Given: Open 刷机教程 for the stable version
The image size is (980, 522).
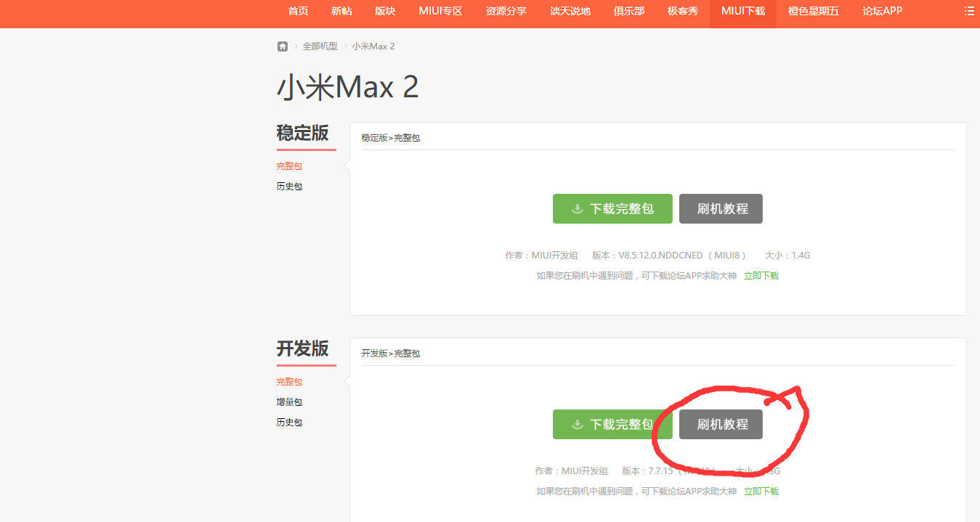Looking at the screenshot, I should point(721,208).
